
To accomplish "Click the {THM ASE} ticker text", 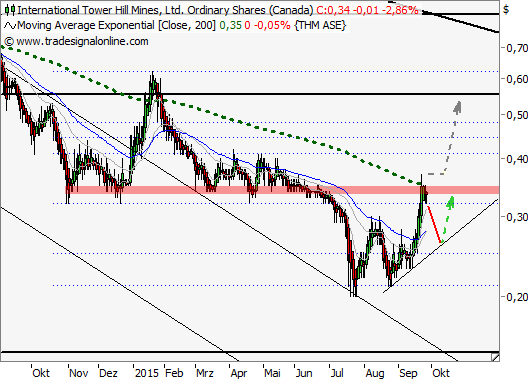I will tap(320, 25).
